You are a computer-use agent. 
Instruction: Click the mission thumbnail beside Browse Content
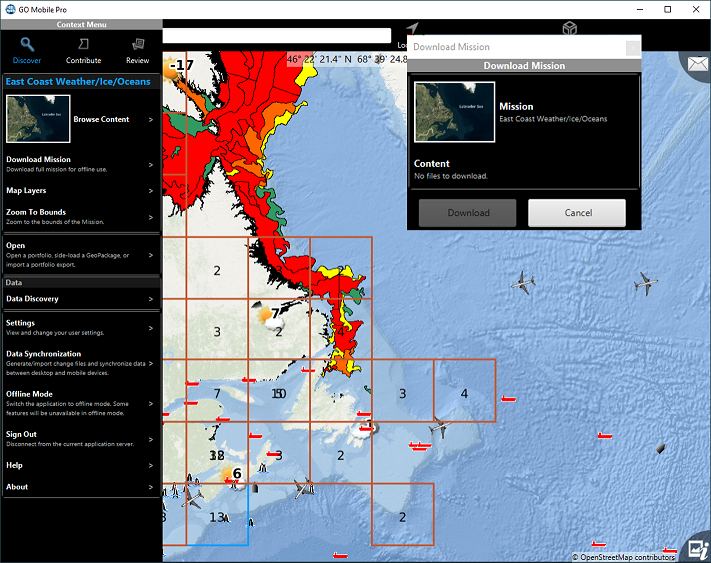[38, 119]
